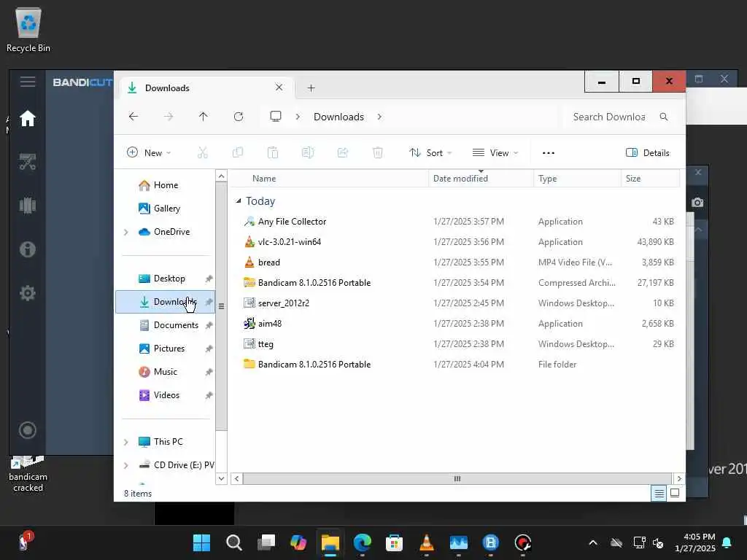Viewport: 747px width, 560px height.
Task: Select the Bandicut cut mode icon
Action: [28, 162]
